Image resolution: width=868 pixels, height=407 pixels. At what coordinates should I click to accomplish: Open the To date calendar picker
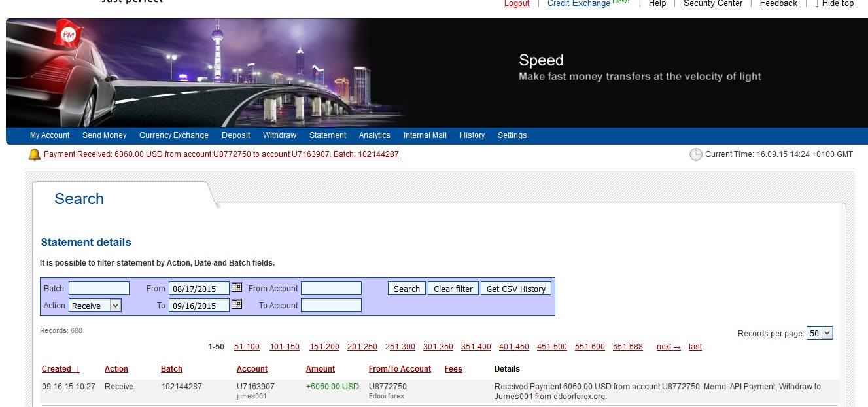coord(237,304)
